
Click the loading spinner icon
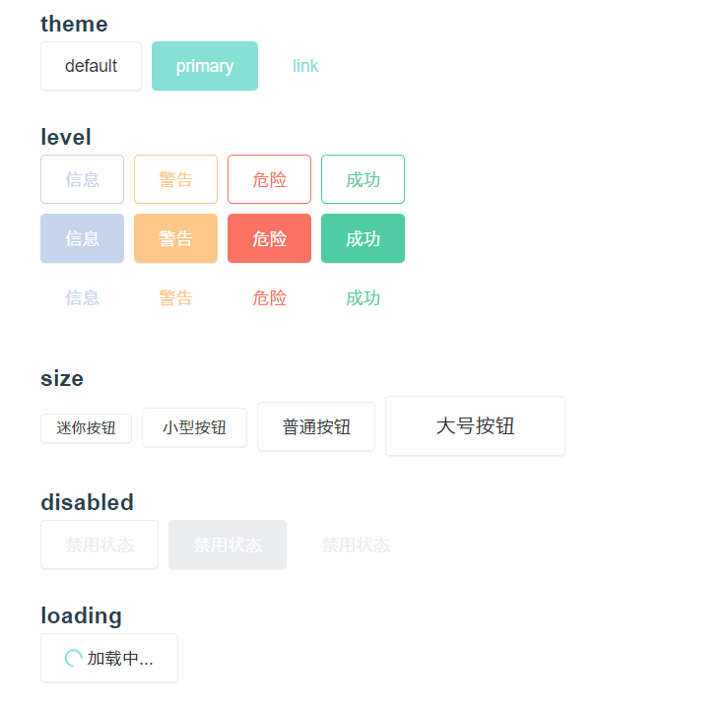pyautogui.click(x=73, y=658)
